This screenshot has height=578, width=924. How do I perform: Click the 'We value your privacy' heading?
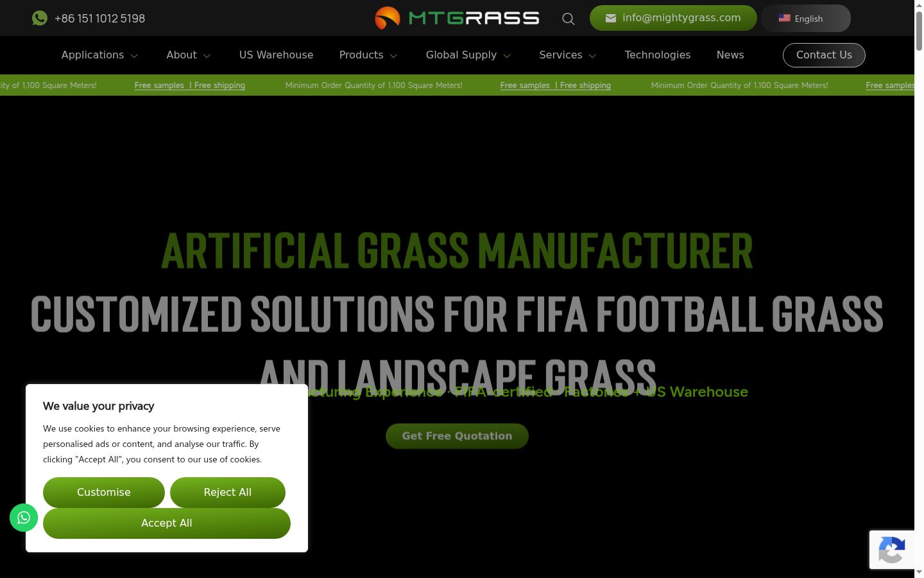(x=98, y=406)
